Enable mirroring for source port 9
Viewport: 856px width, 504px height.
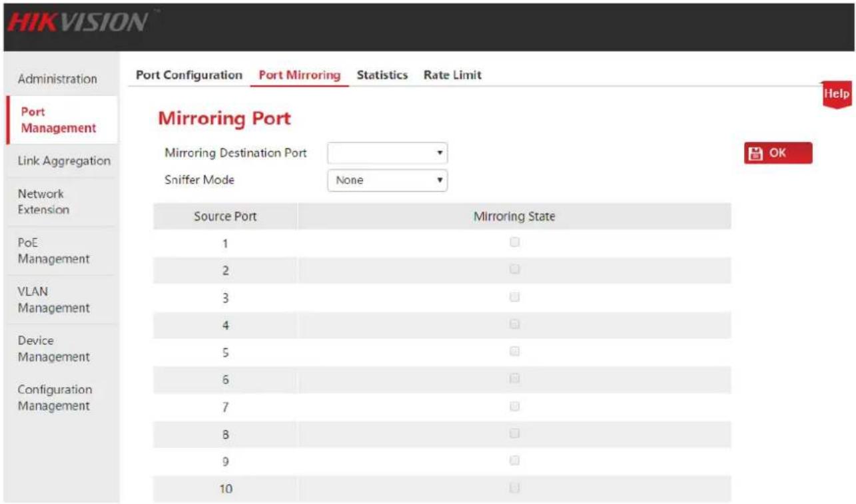pos(514,461)
